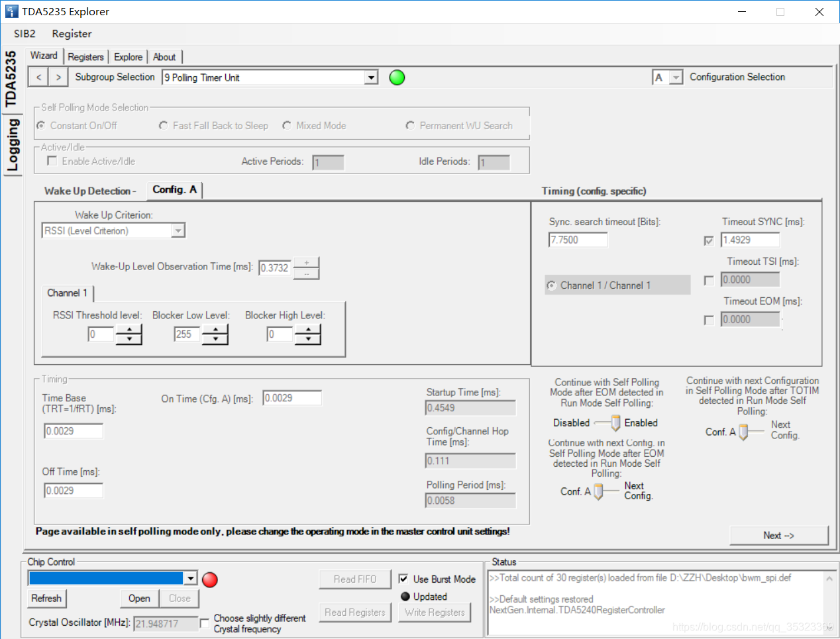Click Polling Period value field
Image resolution: width=840 pixels, height=639 pixels.
pyautogui.click(x=470, y=501)
